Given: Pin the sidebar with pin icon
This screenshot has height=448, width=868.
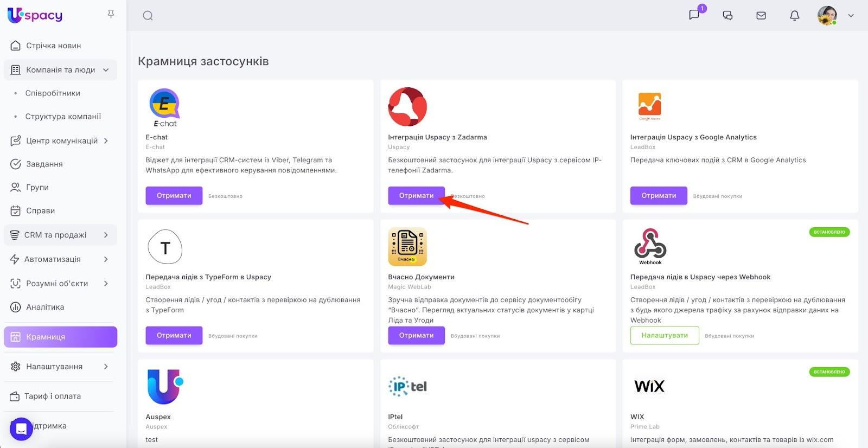Looking at the screenshot, I should (111, 14).
